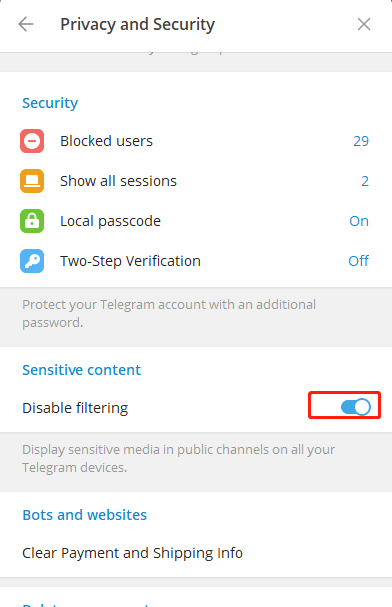Open Local passcode settings
The image size is (392, 607).
196,221
